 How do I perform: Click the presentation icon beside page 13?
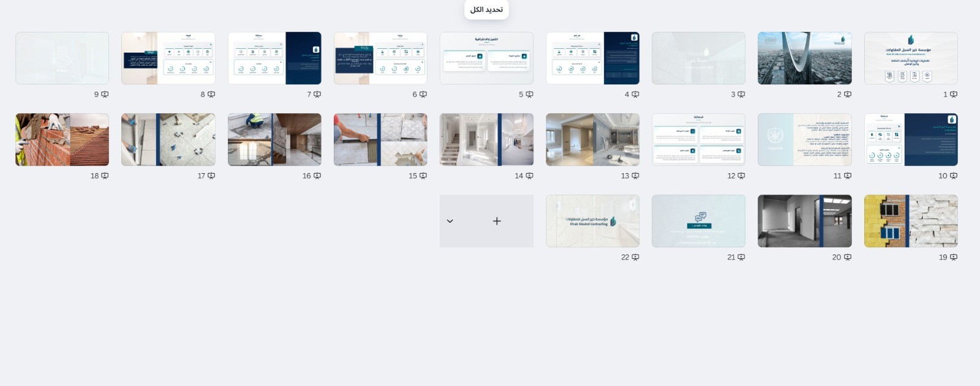click(636, 176)
